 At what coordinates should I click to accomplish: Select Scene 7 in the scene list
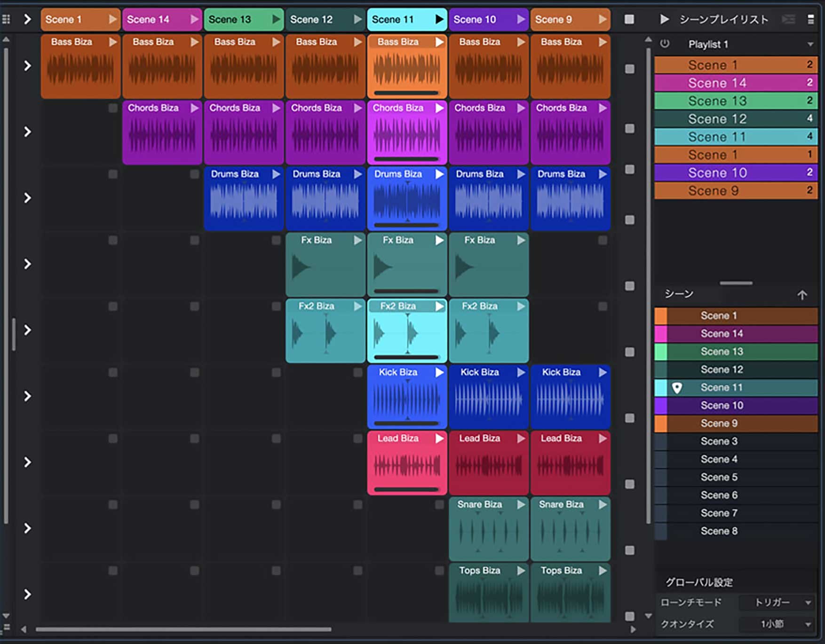720,513
